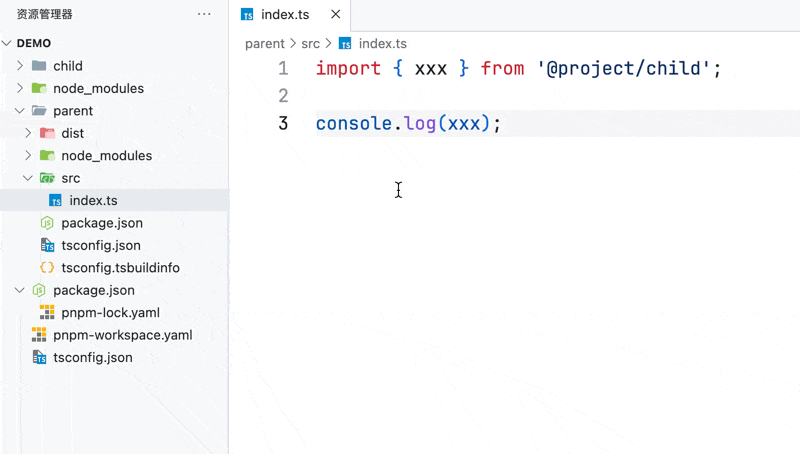The width and height of the screenshot is (800, 454).
Task: Open pnpm-workspace.yaml file
Action: (123, 335)
